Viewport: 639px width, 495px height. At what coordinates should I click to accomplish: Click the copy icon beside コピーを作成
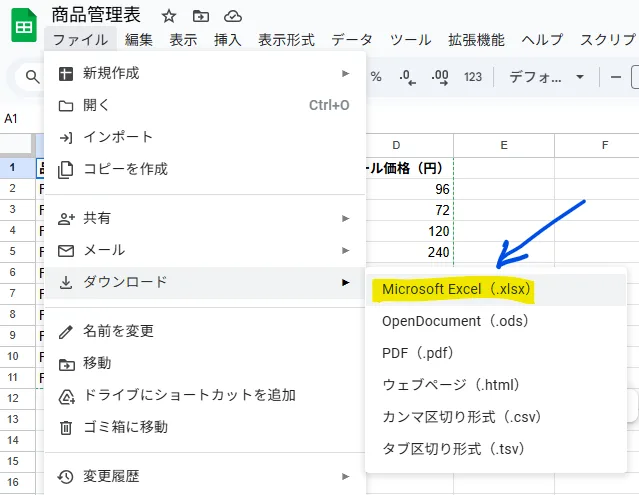(x=66, y=169)
